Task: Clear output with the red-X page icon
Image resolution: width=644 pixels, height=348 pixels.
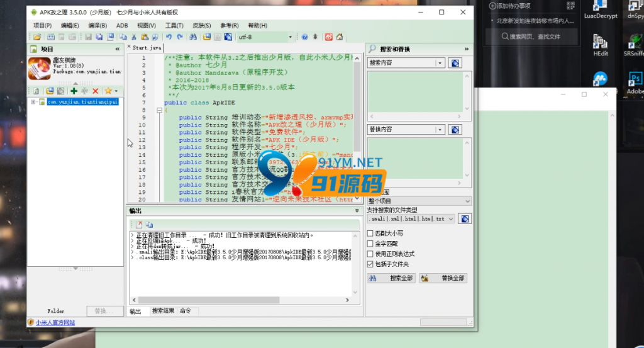Action: pyautogui.click(x=139, y=225)
